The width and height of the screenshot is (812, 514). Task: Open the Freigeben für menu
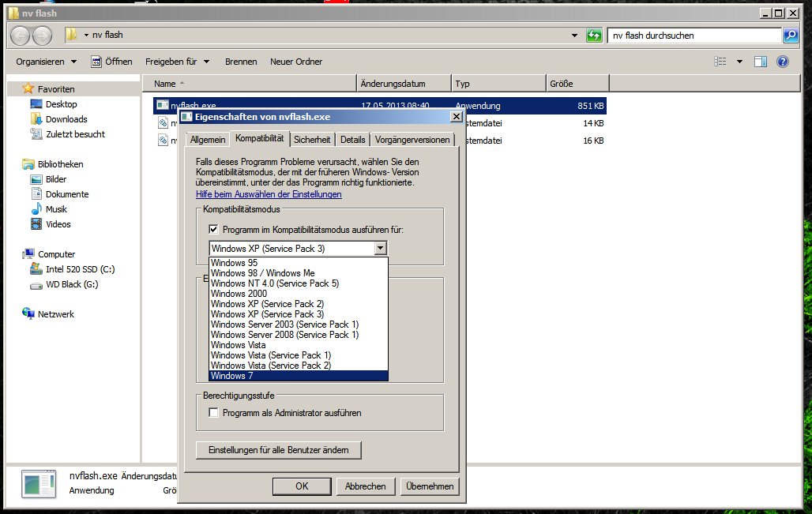click(177, 62)
